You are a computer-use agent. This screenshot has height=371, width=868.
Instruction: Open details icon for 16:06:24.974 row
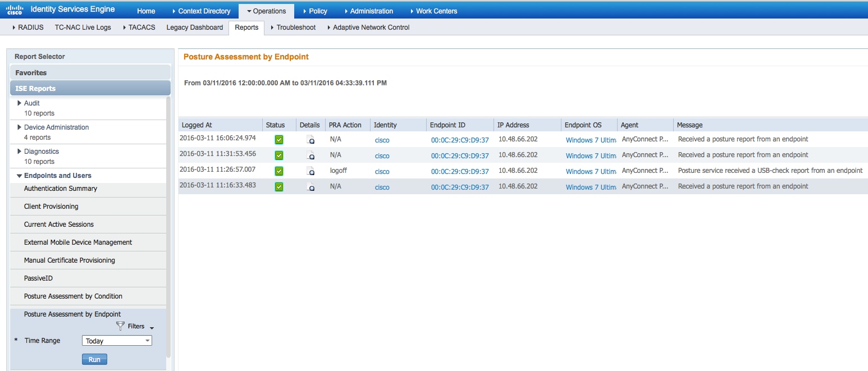click(x=310, y=140)
